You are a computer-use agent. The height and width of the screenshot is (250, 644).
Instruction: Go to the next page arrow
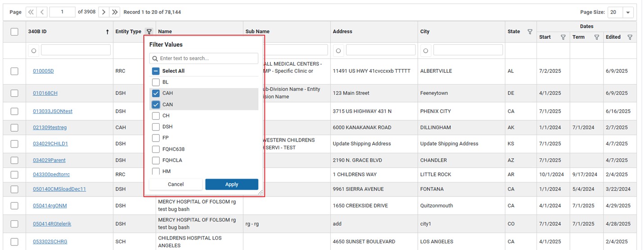coord(103,12)
